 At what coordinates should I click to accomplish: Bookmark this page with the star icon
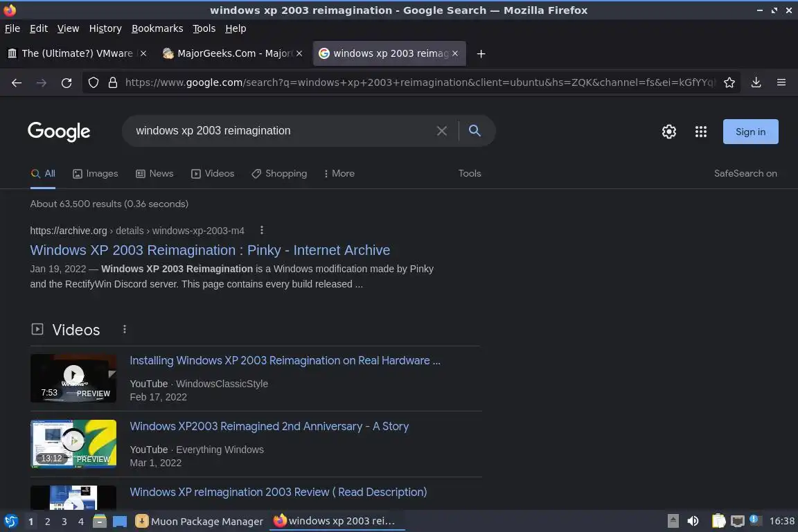[x=729, y=82]
